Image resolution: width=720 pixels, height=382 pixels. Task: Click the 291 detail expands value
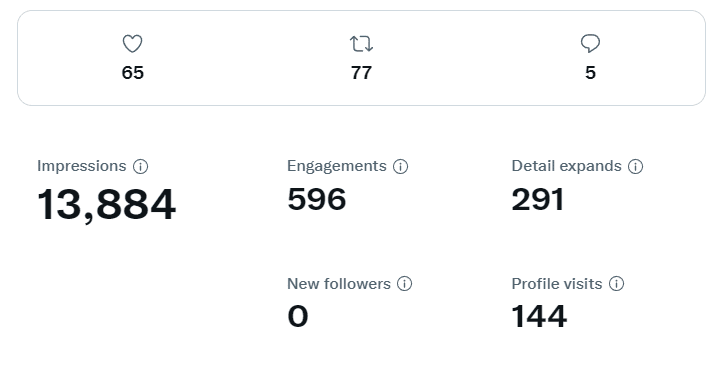pyautogui.click(x=538, y=199)
